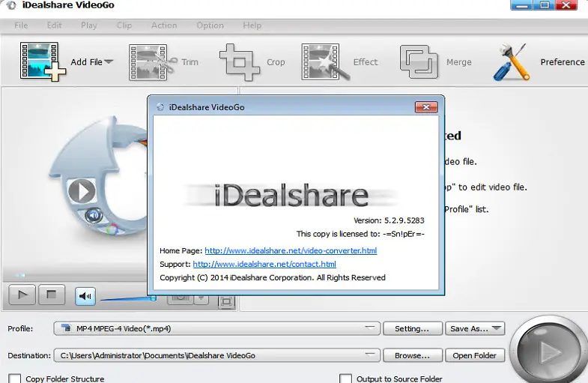Open the Home Page video-converter link
Image resolution: width=588 pixels, height=383 pixels.
click(291, 250)
